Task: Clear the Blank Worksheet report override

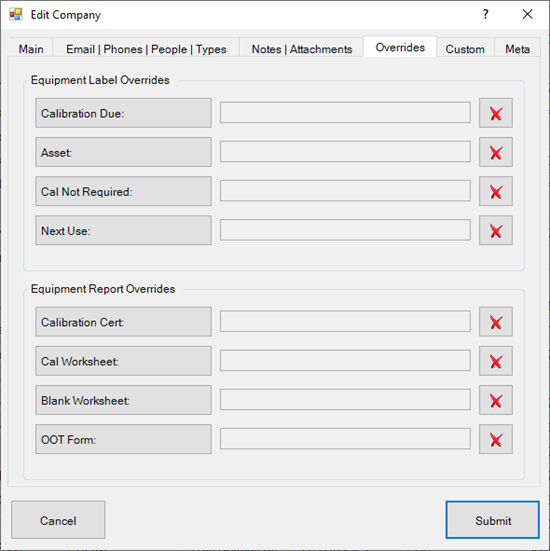Action: point(496,400)
